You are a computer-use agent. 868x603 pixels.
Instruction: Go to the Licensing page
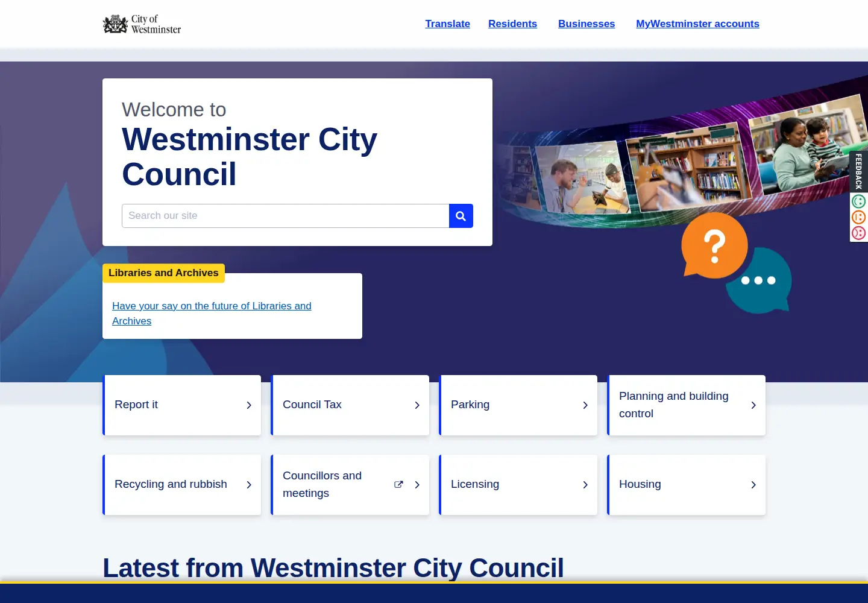coord(518,485)
